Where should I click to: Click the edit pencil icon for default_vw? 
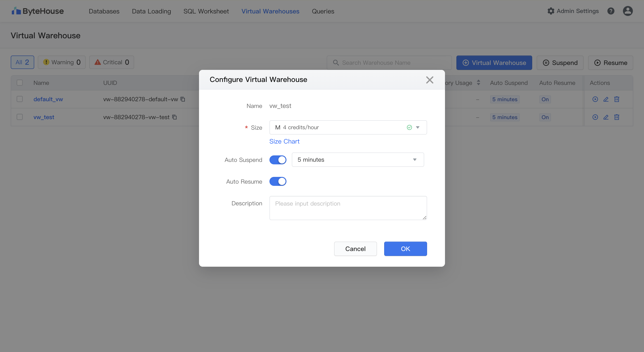pyautogui.click(x=606, y=99)
